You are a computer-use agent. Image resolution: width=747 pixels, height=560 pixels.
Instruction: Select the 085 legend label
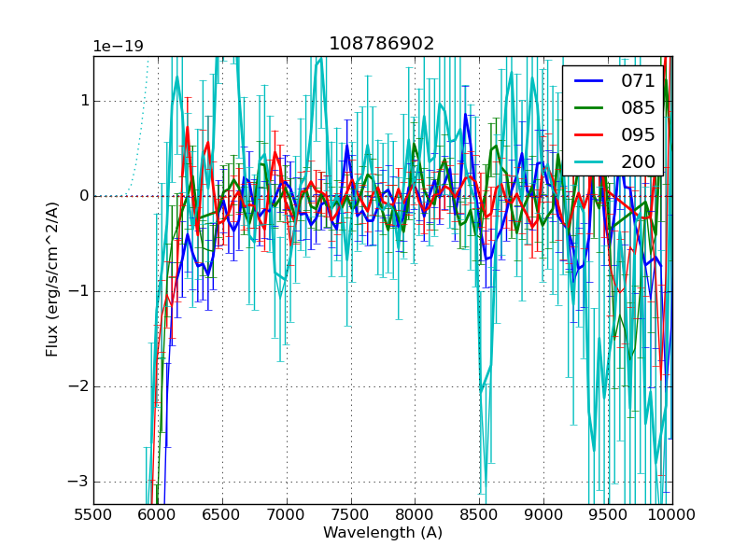[638, 108]
